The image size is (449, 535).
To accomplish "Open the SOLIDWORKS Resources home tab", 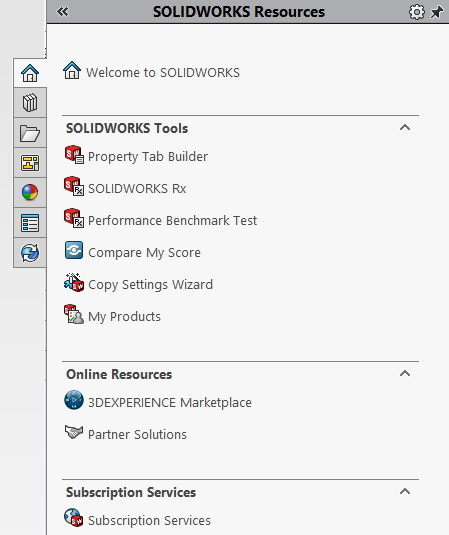I will coord(30,73).
